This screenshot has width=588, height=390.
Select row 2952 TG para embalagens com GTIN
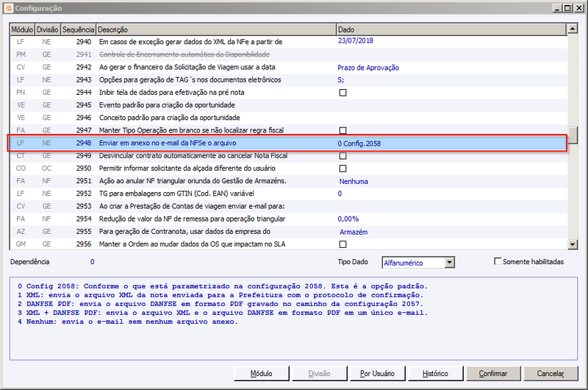pos(288,194)
